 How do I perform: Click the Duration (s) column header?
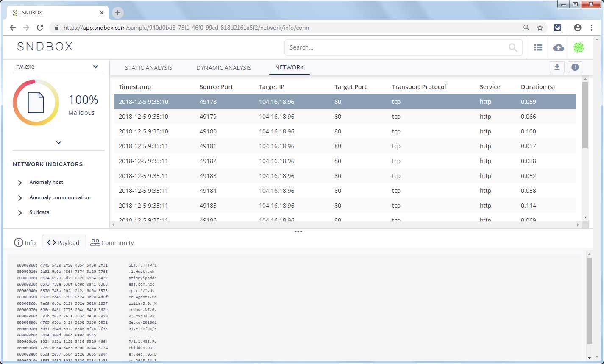538,87
